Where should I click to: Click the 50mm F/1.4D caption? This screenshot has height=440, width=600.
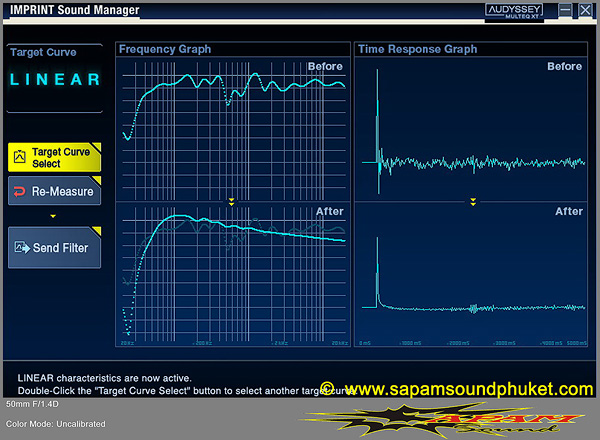(32, 404)
